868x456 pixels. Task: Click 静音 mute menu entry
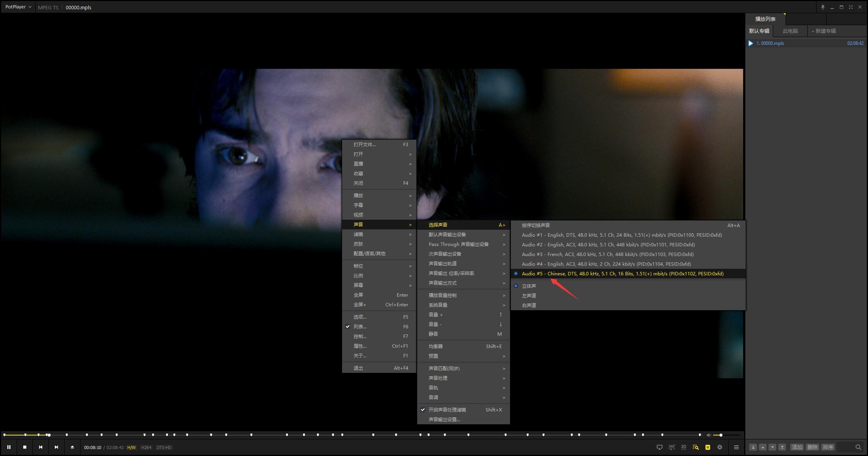coord(463,334)
